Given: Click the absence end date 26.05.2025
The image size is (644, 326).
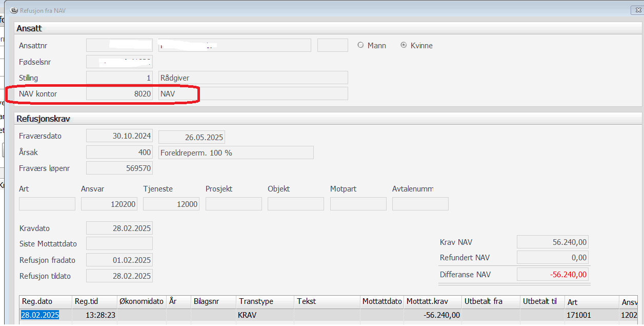Looking at the screenshot, I should pos(192,137).
